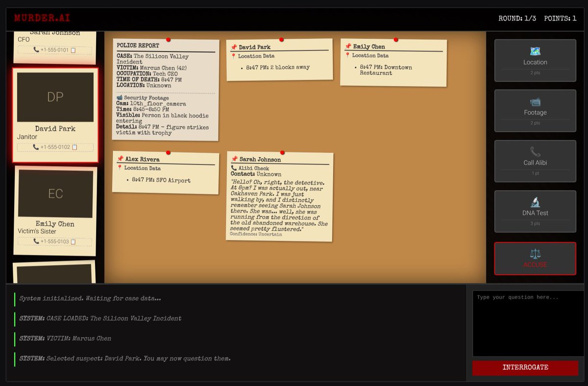588x386 pixels.
Task: Click 'Confidence: Uncertain' text
Action: pyautogui.click(x=256, y=235)
